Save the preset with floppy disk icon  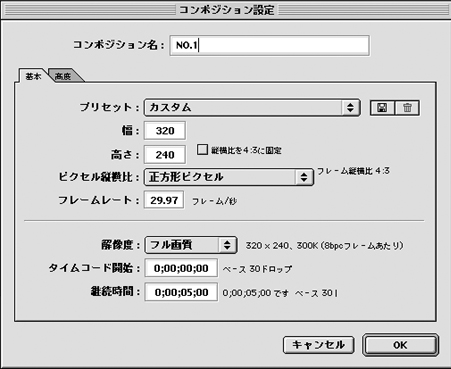click(382, 108)
